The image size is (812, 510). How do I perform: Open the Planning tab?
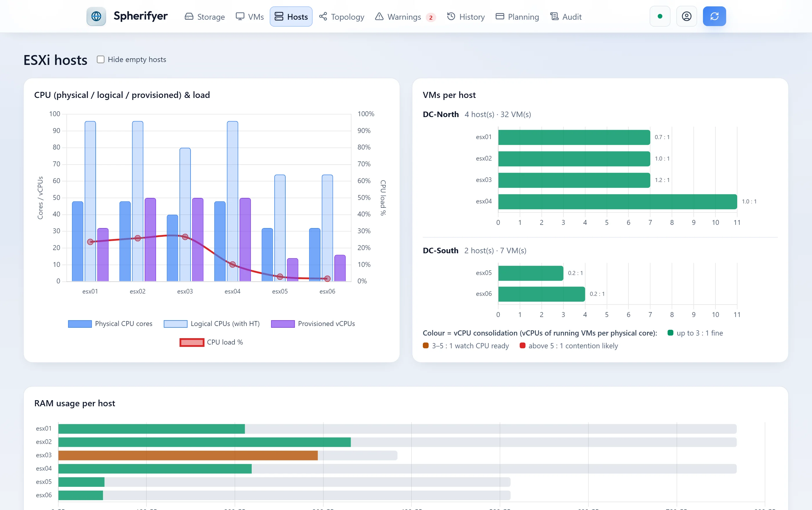(517, 17)
